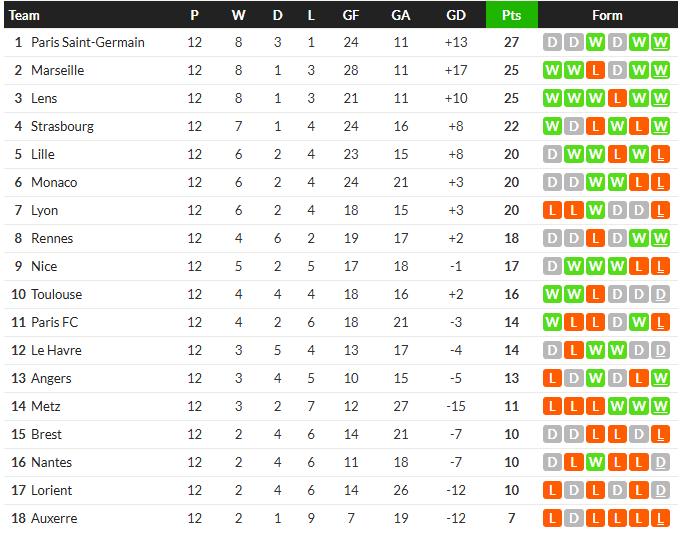Image resolution: width=683 pixels, height=539 pixels.
Task: Click Auxerre's grey D form badge
Action: click(574, 519)
